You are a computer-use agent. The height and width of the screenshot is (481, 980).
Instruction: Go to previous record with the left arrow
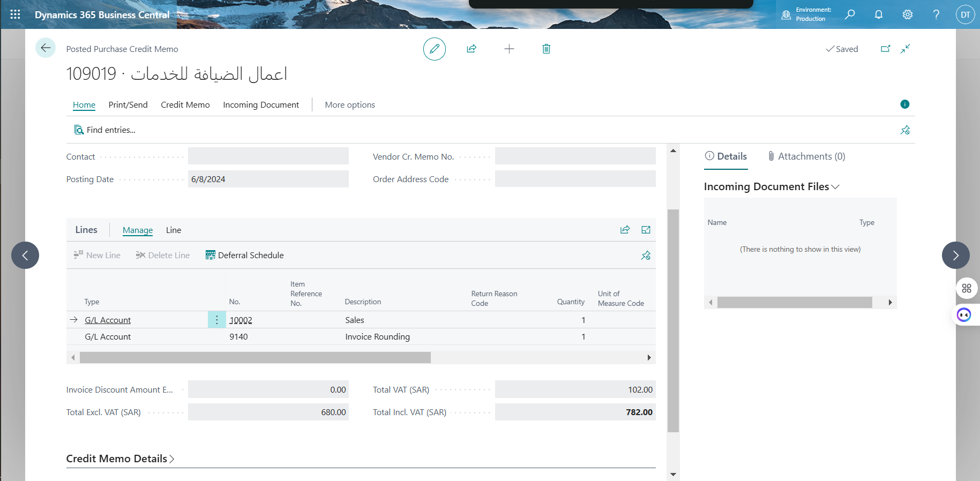[25, 255]
